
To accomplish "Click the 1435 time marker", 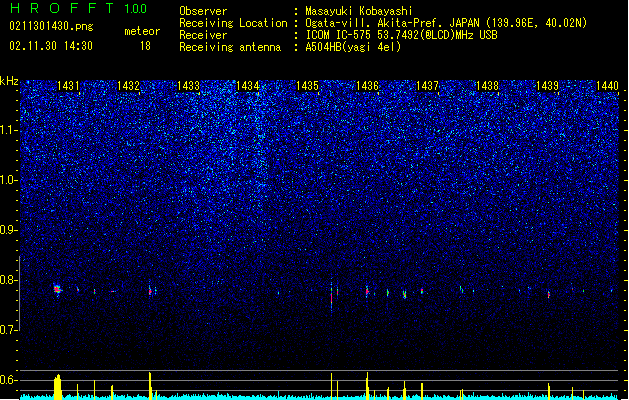I will coord(307,85).
